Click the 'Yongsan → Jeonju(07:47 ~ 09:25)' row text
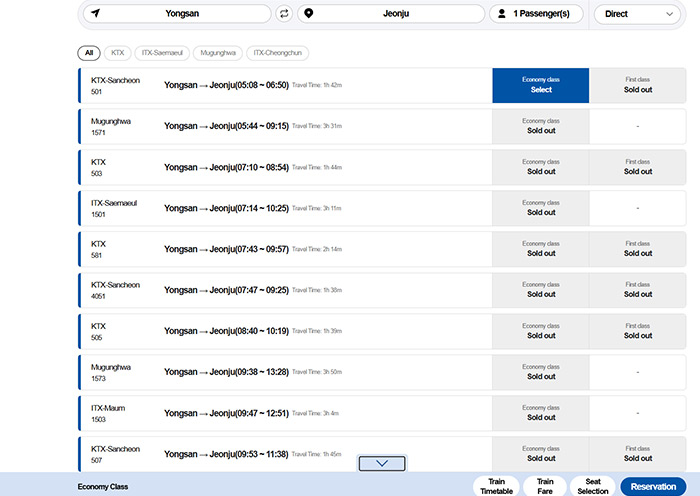 pyautogui.click(x=226, y=290)
